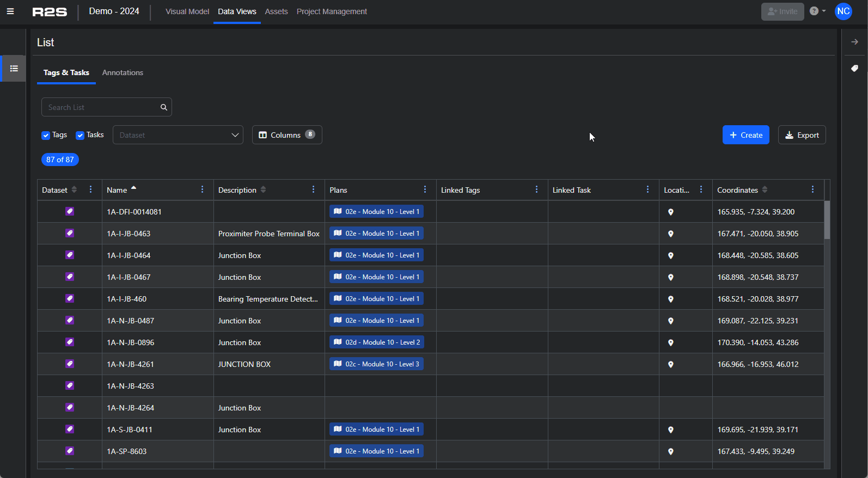Click the Invite button

(x=783, y=11)
